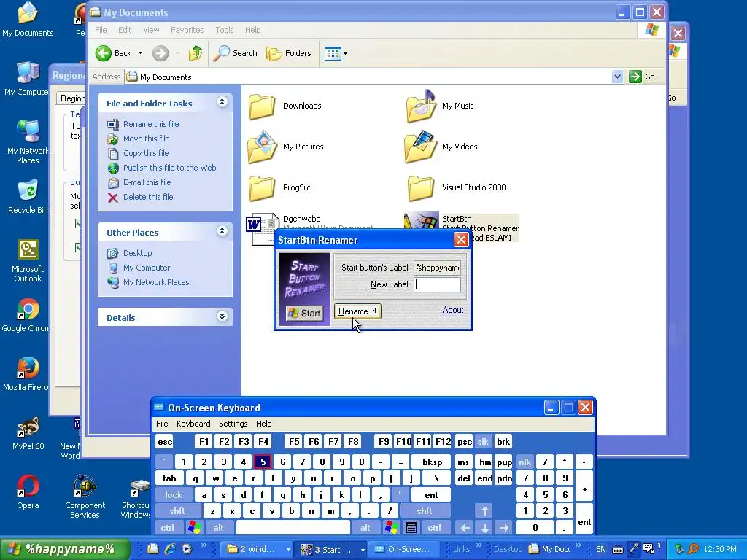Open the About link in StartBtn Renamer
This screenshot has height=560, width=747.
[452, 310]
